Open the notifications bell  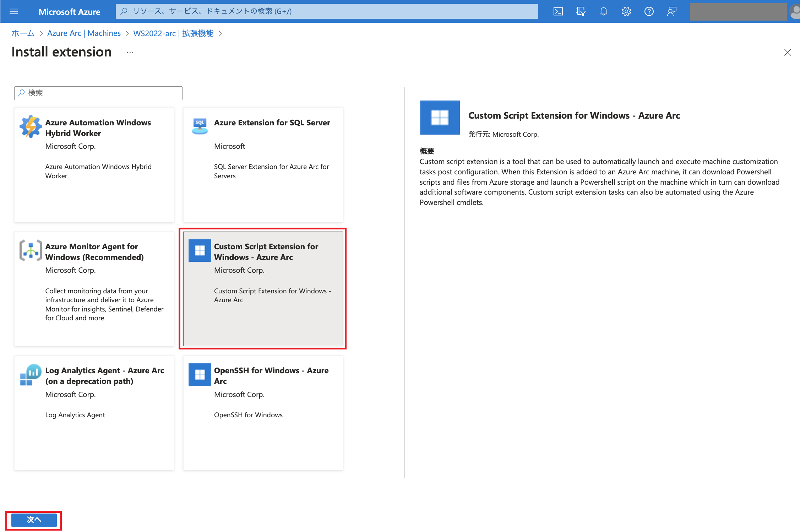click(x=603, y=12)
